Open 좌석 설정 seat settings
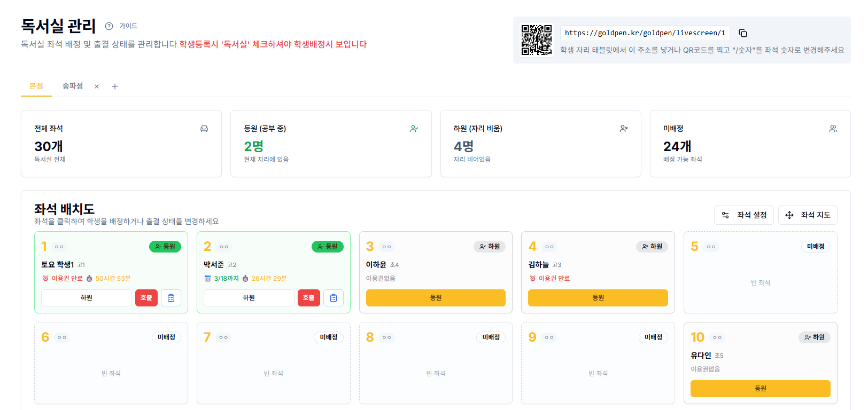This screenshot has width=868, height=410. (x=743, y=215)
